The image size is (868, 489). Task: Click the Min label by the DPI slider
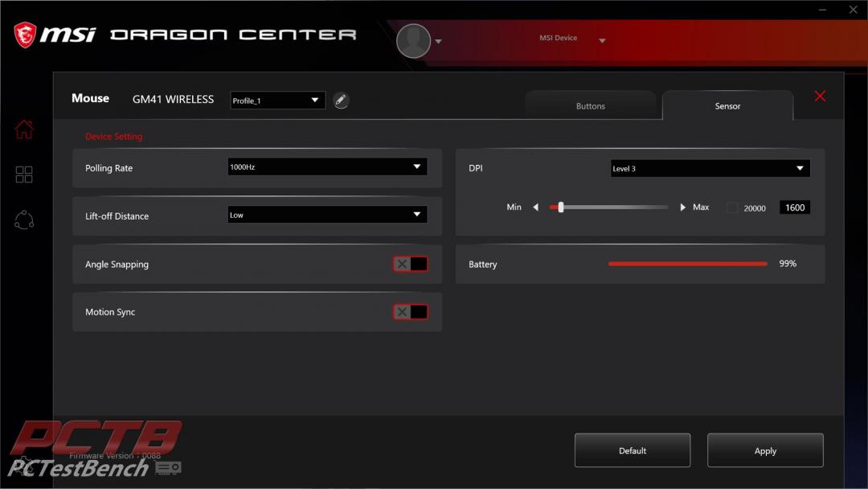[x=514, y=208]
